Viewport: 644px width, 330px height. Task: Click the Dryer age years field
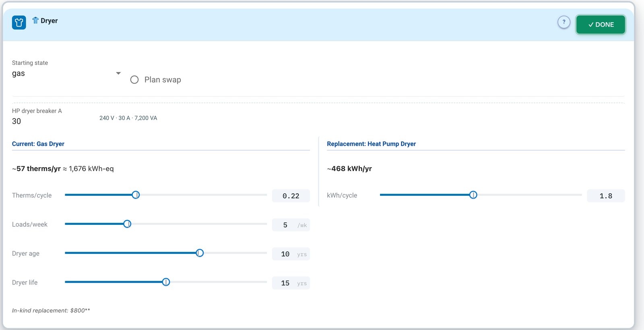(x=291, y=254)
